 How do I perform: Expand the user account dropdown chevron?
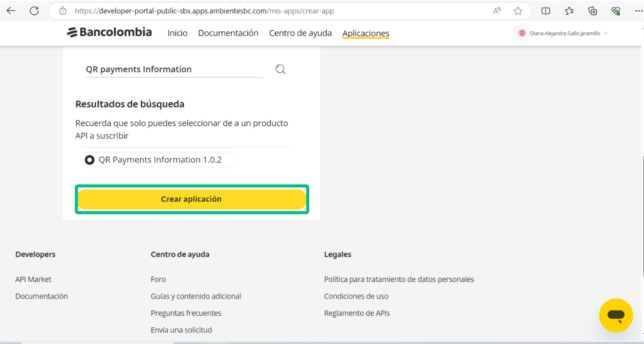click(x=606, y=33)
